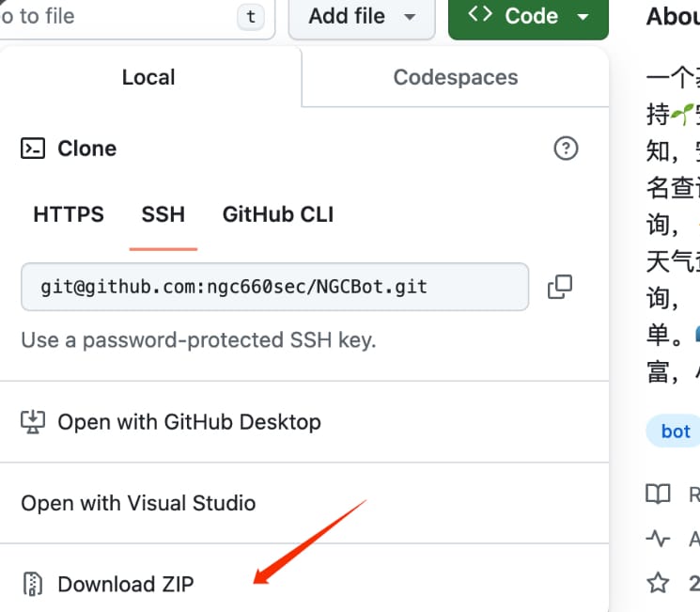Click the GitHub Desktop download icon
This screenshot has width=700, height=612.
pos(33,422)
